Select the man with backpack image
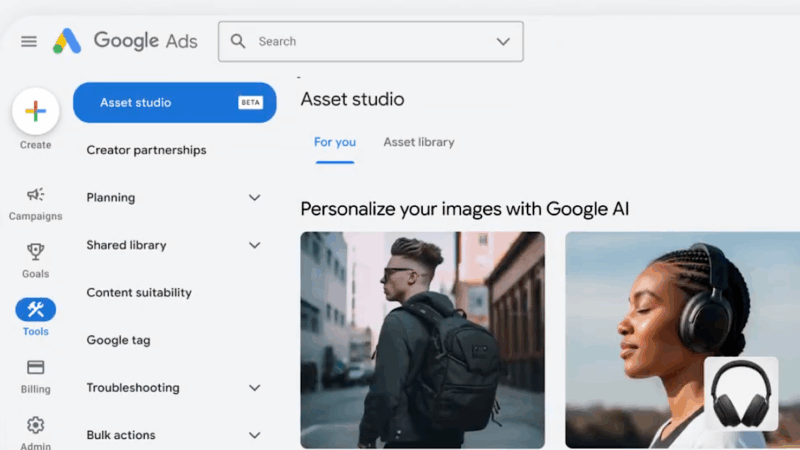800x450 pixels. [x=422, y=340]
